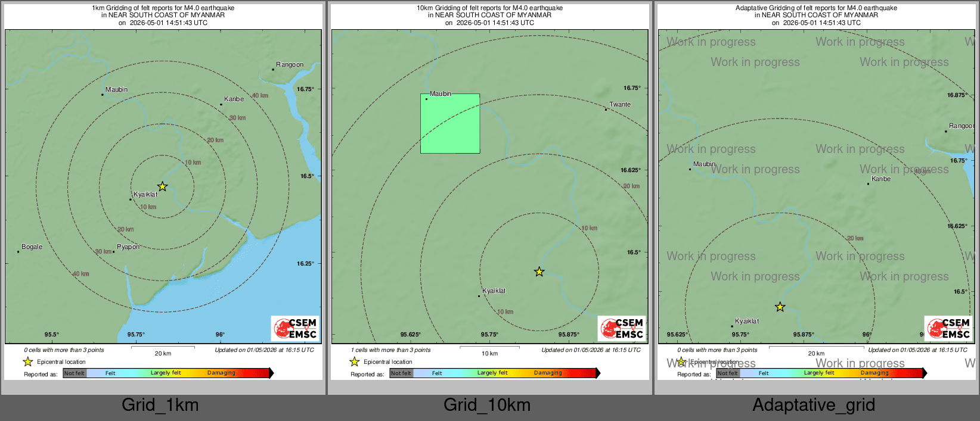Viewport: 980px width, 421px height.
Task: Click the 1km Gridding title text
Action: point(163,15)
